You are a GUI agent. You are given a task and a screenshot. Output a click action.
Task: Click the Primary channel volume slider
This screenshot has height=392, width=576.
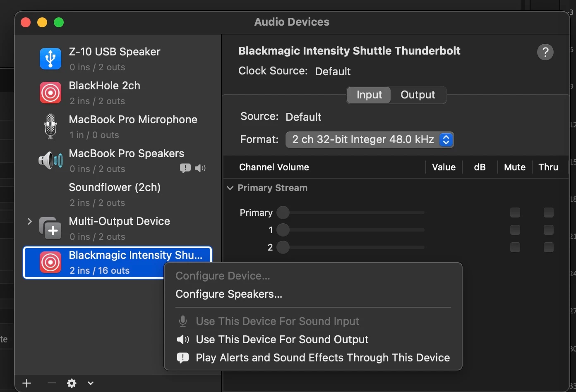[x=350, y=213]
